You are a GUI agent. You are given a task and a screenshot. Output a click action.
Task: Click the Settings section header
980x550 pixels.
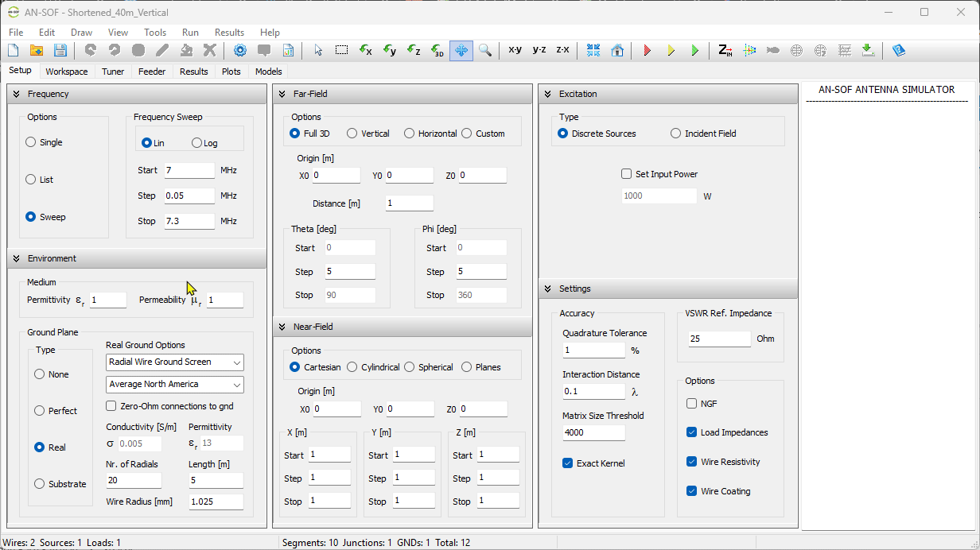[574, 289]
